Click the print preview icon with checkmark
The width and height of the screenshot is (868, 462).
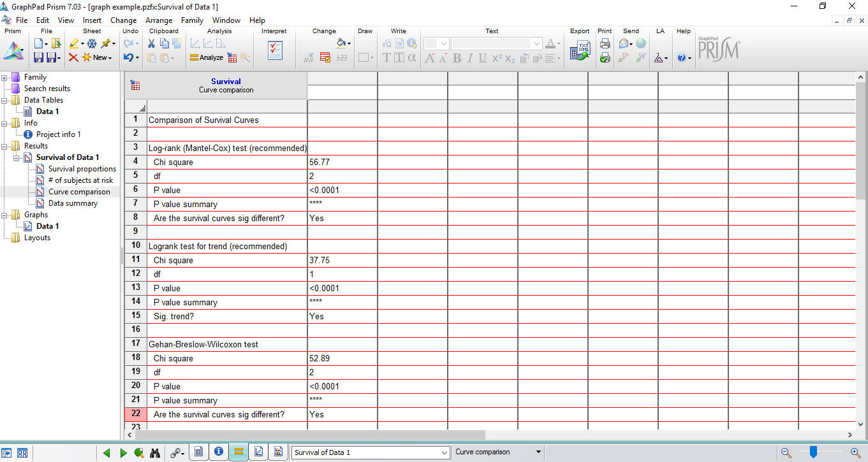[x=605, y=57]
